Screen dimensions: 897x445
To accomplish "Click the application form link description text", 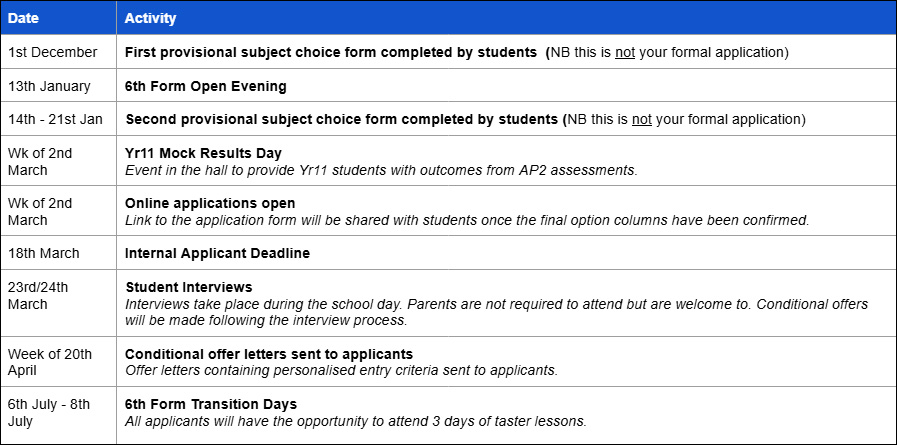I will (x=466, y=220).
